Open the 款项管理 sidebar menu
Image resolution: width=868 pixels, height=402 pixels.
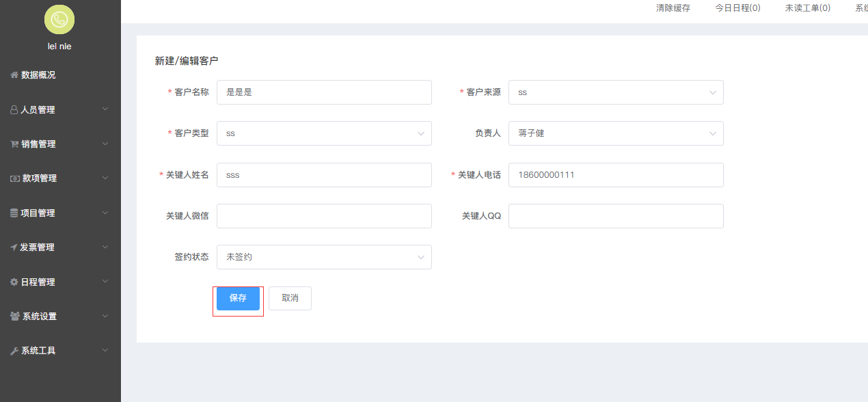[x=60, y=178]
